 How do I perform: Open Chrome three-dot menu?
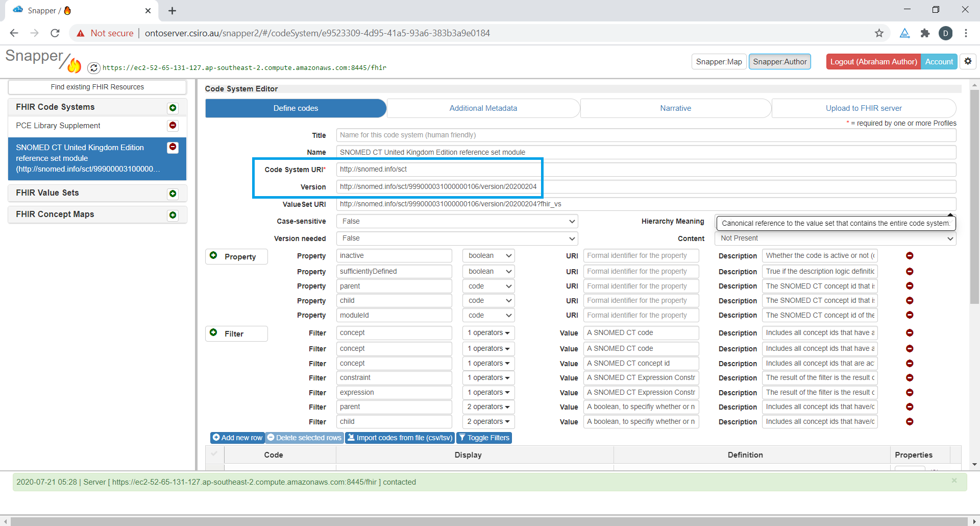coord(966,33)
